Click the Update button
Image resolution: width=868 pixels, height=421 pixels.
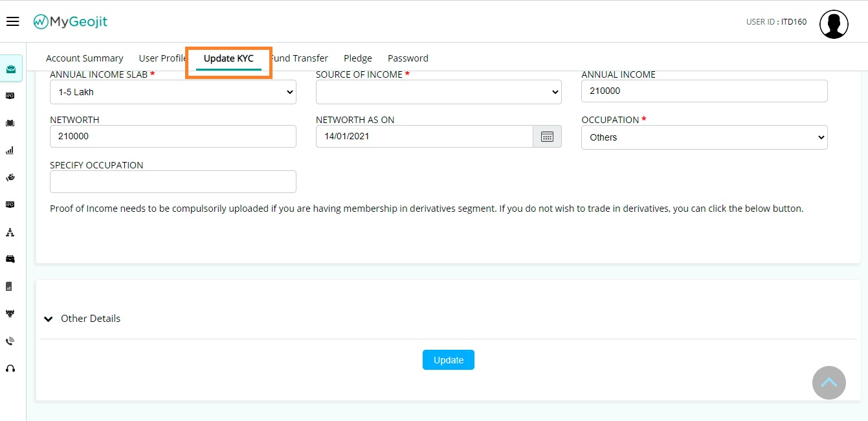(x=449, y=360)
